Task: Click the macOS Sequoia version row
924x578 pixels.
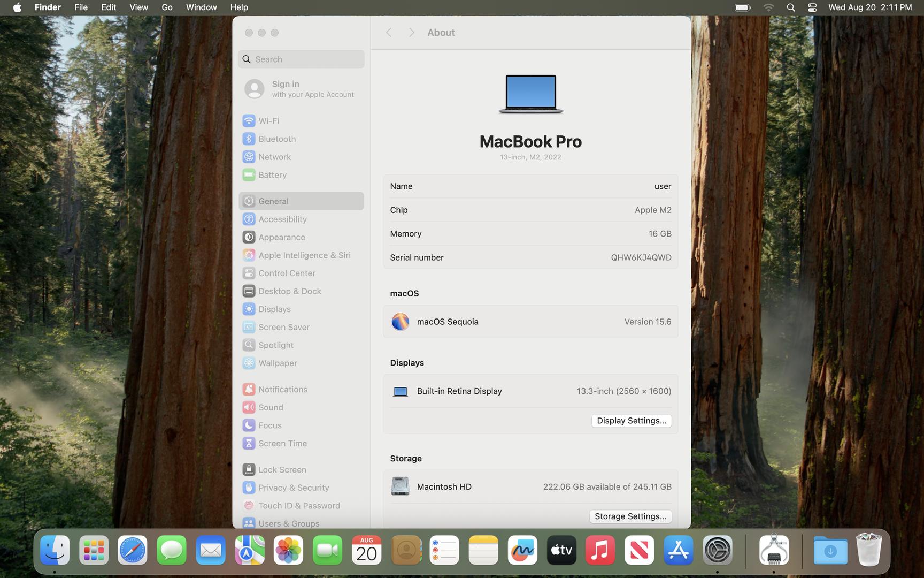Action: pyautogui.click(x=530, y=322)
